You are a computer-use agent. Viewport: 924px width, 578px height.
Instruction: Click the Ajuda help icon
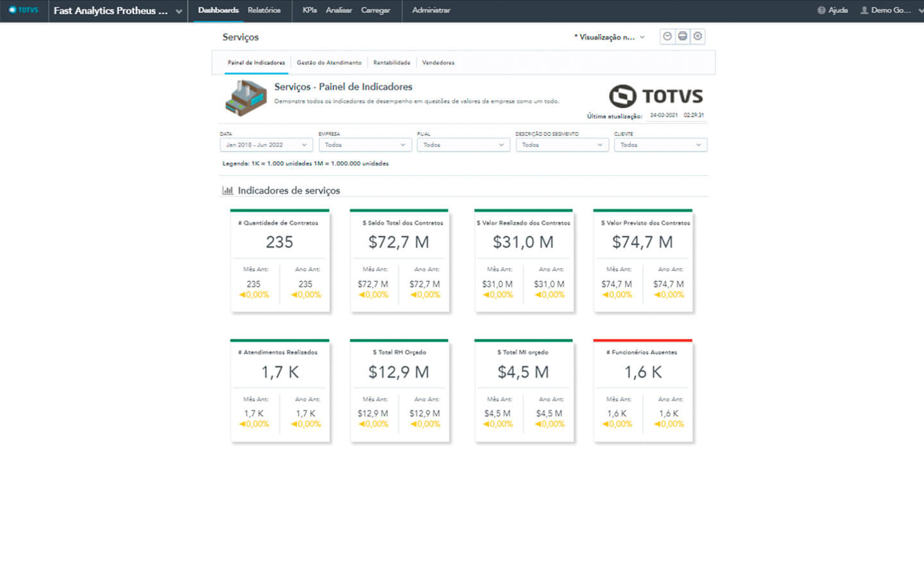tap(821, 10)
